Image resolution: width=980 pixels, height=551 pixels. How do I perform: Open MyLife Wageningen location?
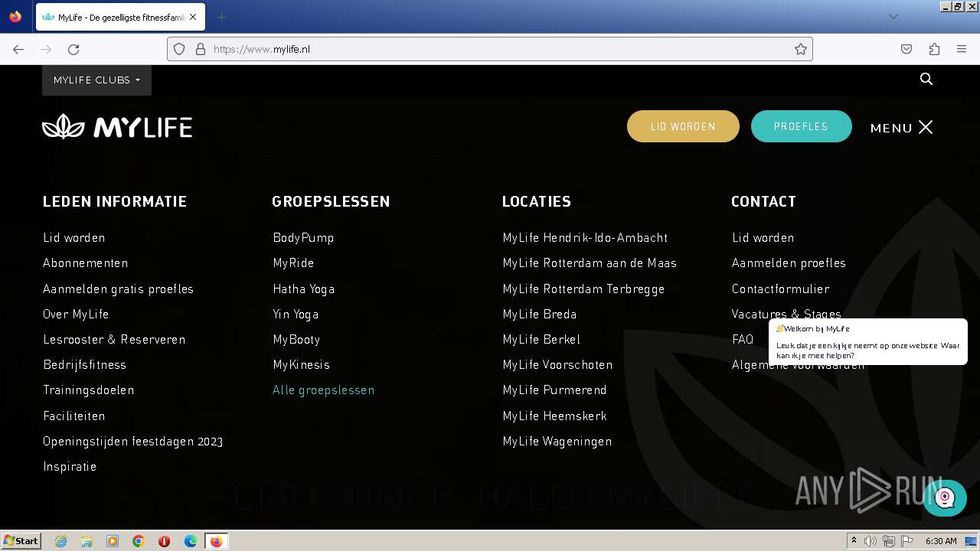click(557, 442)
